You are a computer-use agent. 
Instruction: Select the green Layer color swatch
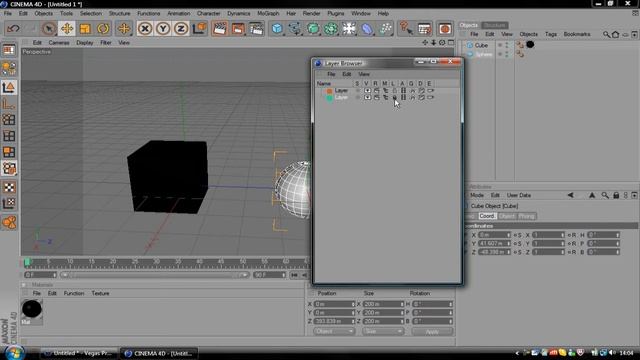329,98
